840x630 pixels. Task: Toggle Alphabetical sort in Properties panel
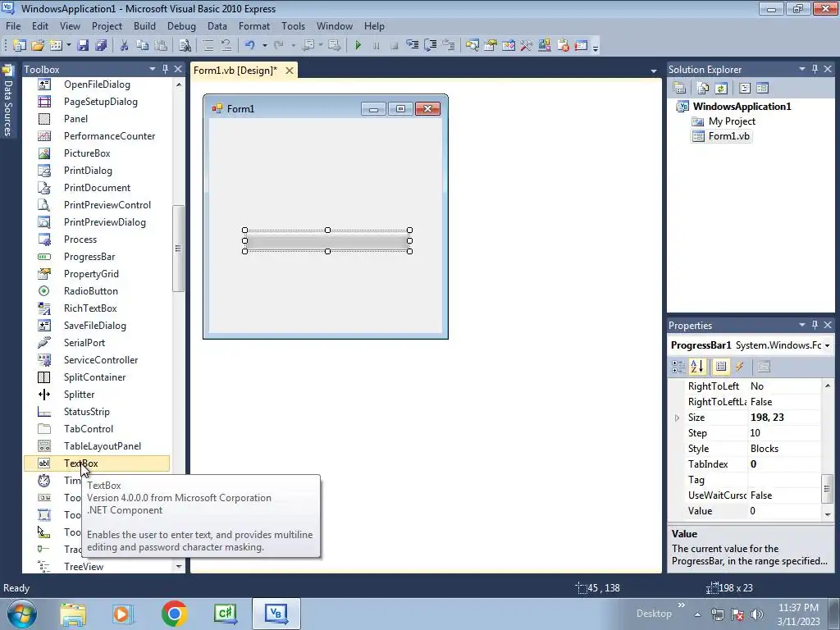697,367
